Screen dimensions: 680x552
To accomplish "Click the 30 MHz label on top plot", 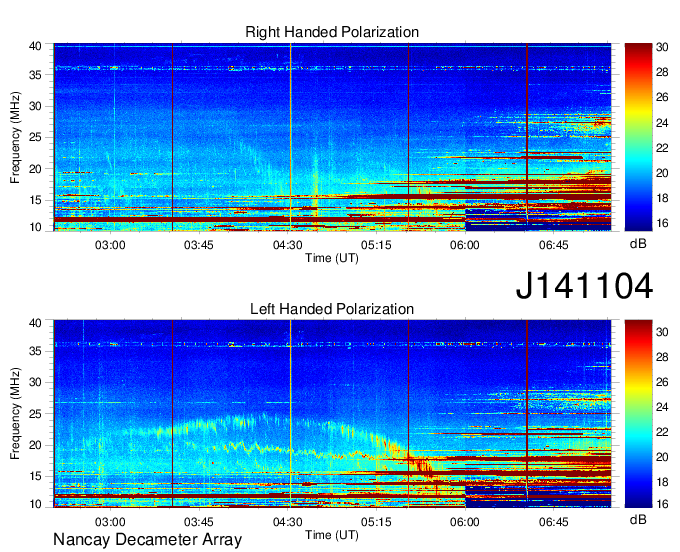I will [35, 106].
